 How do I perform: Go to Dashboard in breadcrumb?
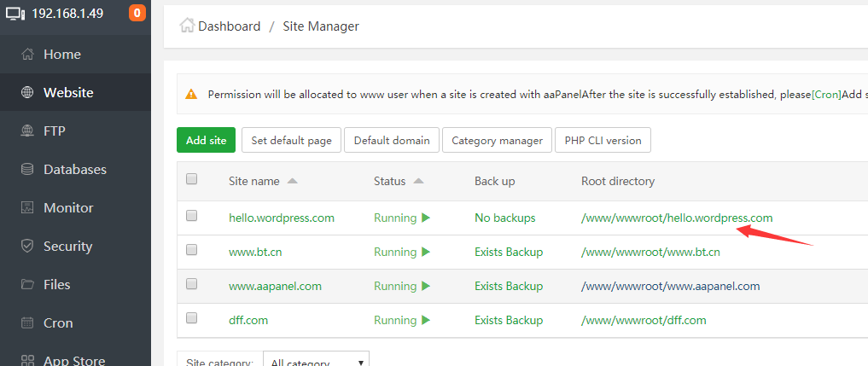point(229,26)
